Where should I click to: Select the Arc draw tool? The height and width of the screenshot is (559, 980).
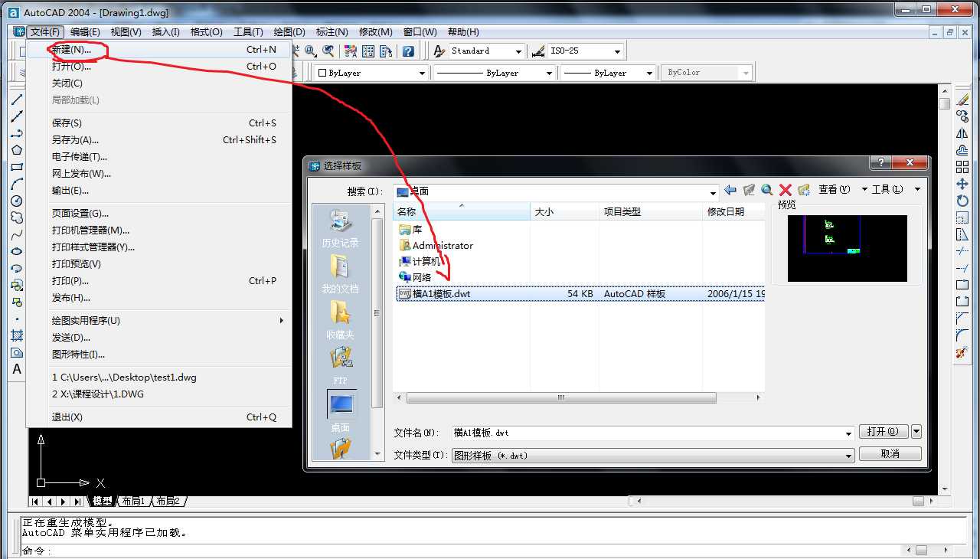(16, 184)
